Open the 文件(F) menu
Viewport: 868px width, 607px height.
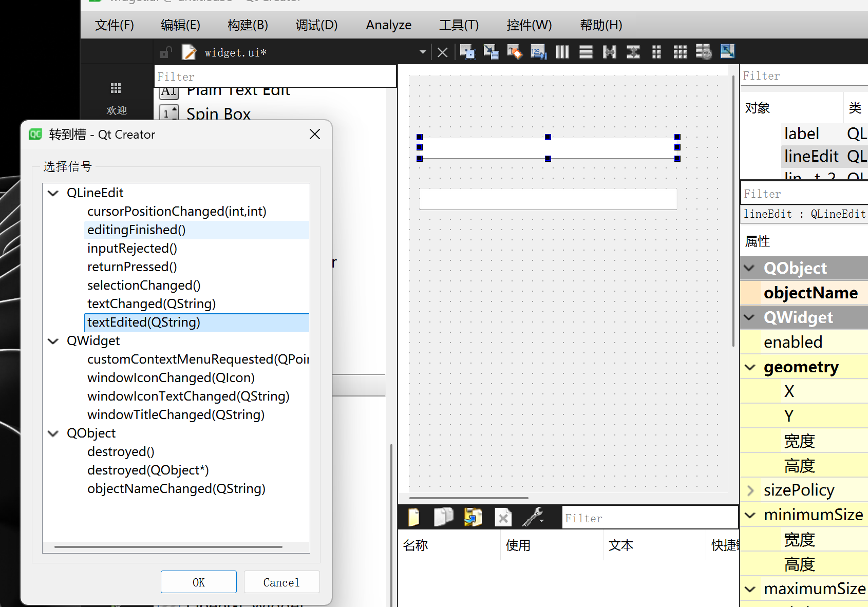point(115,25)
